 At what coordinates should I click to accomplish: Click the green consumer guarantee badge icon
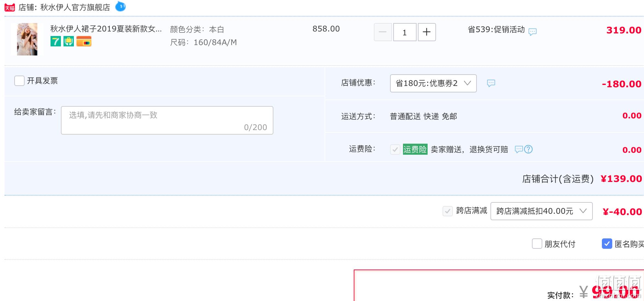click(69, 41)
